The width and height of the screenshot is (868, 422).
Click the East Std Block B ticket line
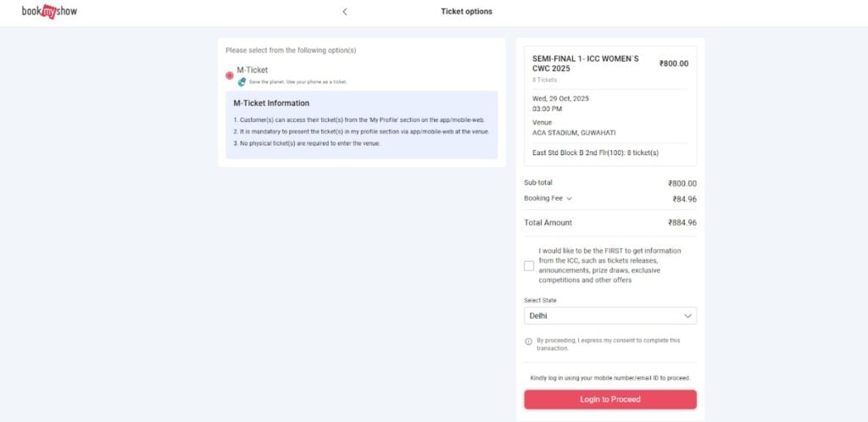(x=595, y=153)
